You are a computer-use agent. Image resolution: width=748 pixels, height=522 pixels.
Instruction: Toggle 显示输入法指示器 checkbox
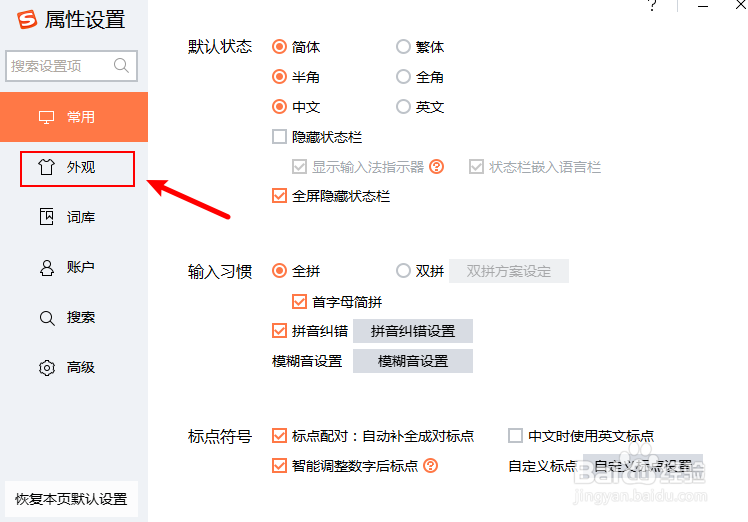point(299,167)
